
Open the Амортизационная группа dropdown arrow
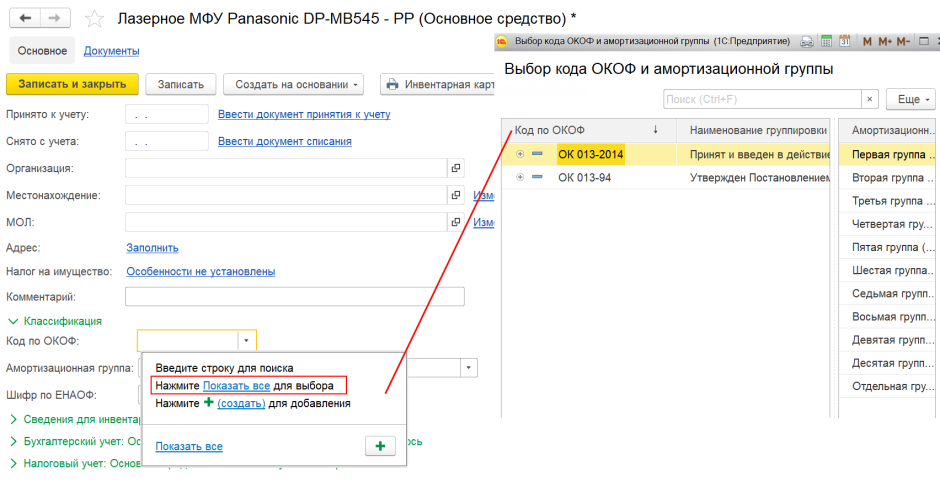[x=469, y=367]
